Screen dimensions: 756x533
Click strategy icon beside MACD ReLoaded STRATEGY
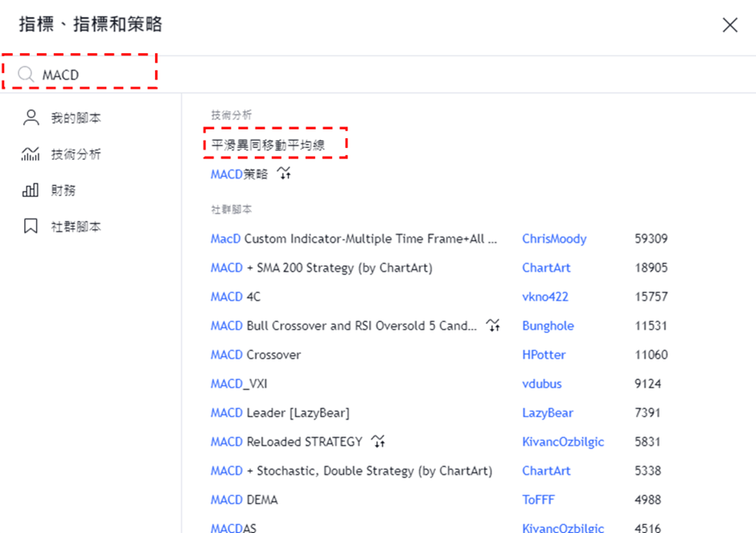pyautogui.click(x=378, y=441)
